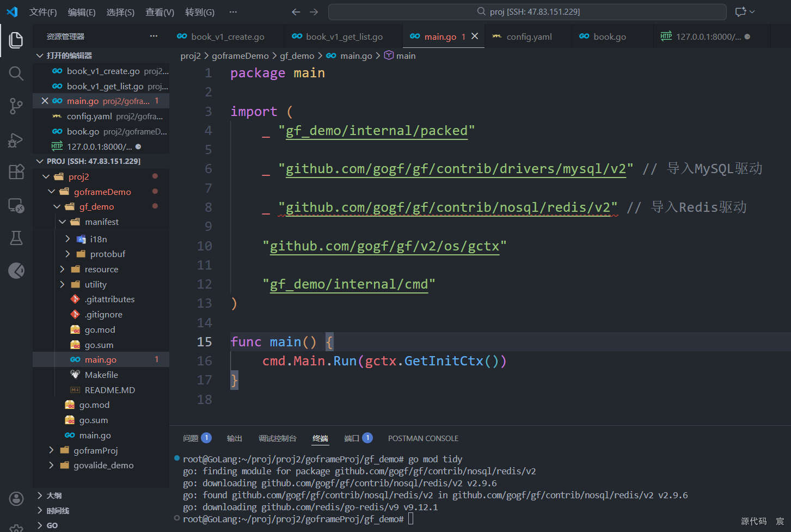The image size is (791, 532).
Task: Collapse the goframeDemo folder
Action: pyautogui.click(x=51, y=192)
